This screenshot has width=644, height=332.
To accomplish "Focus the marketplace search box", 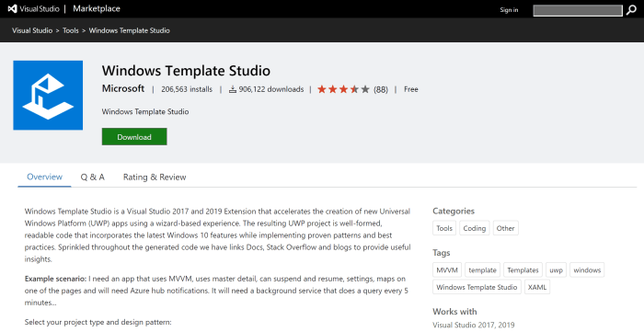I will [578, 11].
